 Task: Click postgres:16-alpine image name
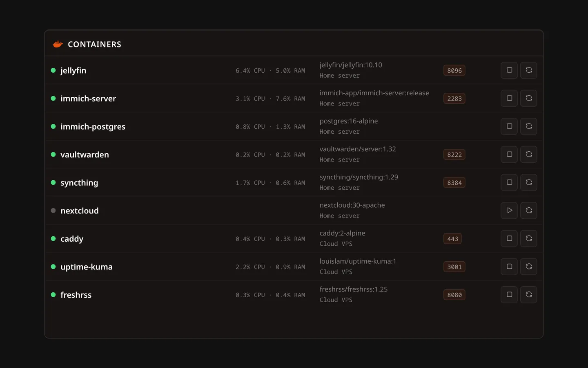pos(349,121)
